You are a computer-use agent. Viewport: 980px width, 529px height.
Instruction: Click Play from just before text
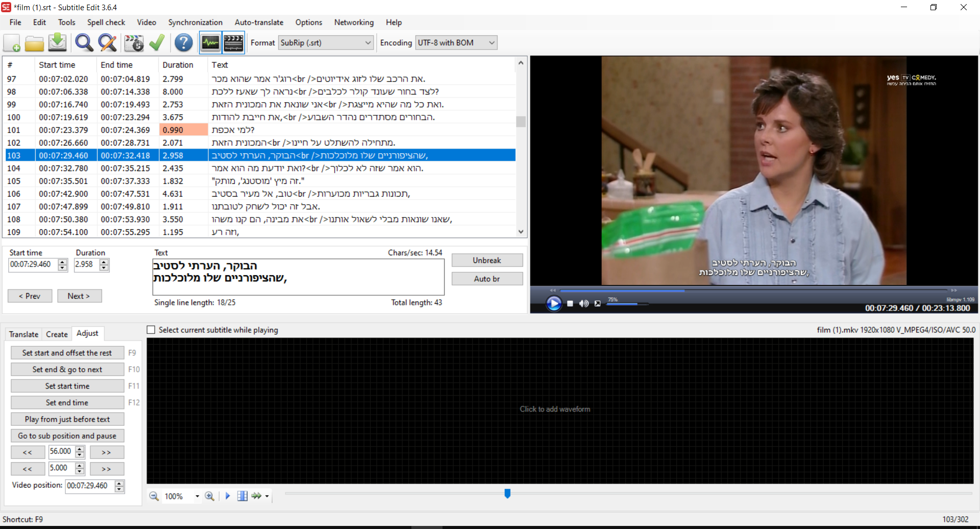click(67, 419)
